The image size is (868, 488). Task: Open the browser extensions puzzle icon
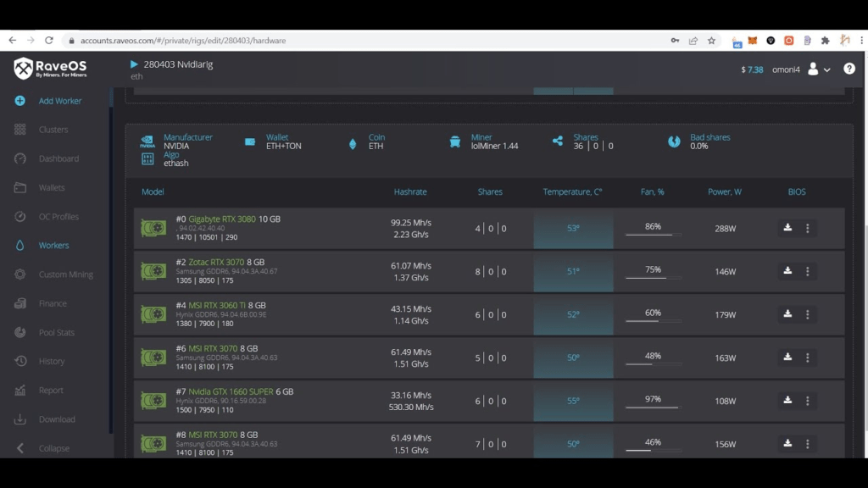(x=825, y=41)
